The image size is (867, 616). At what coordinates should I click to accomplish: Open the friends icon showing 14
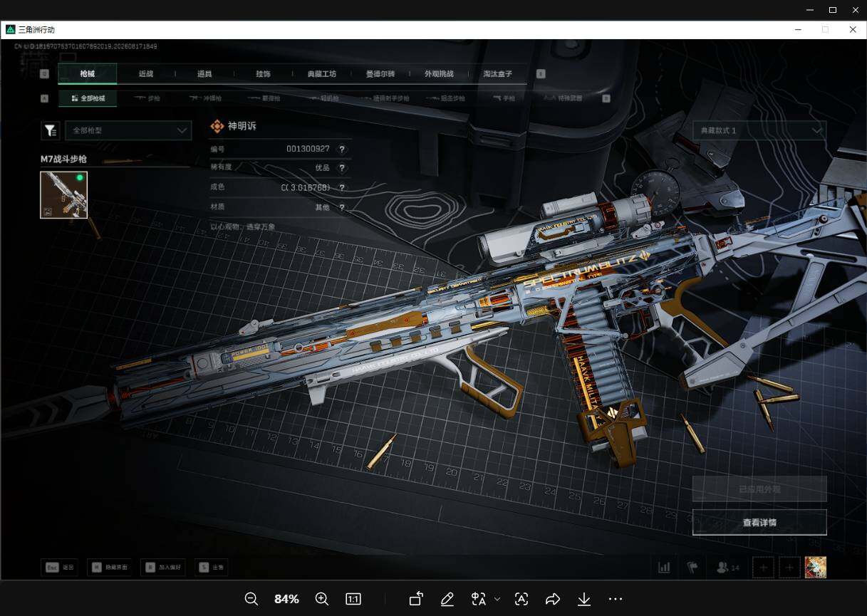click(x=728, y=568)
